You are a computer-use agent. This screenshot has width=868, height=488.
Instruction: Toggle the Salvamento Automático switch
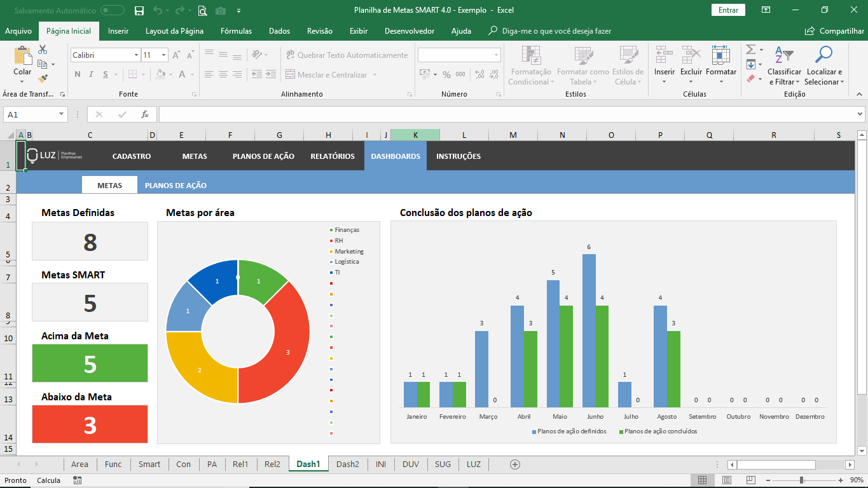113,10
